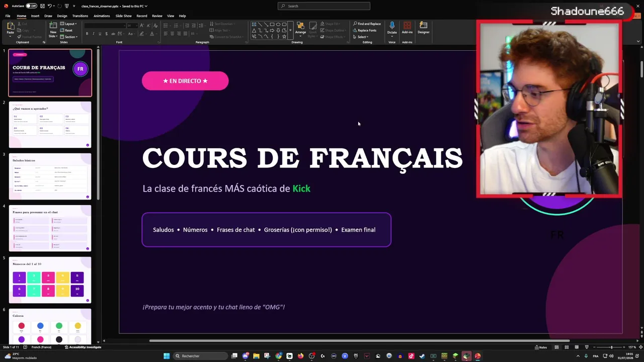Justify the paragraph text
644x362 pixels.
[185, 34]
